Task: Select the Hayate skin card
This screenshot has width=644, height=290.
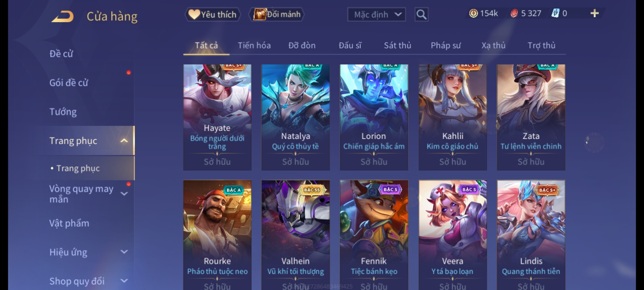Action: (x=217, y=117)
